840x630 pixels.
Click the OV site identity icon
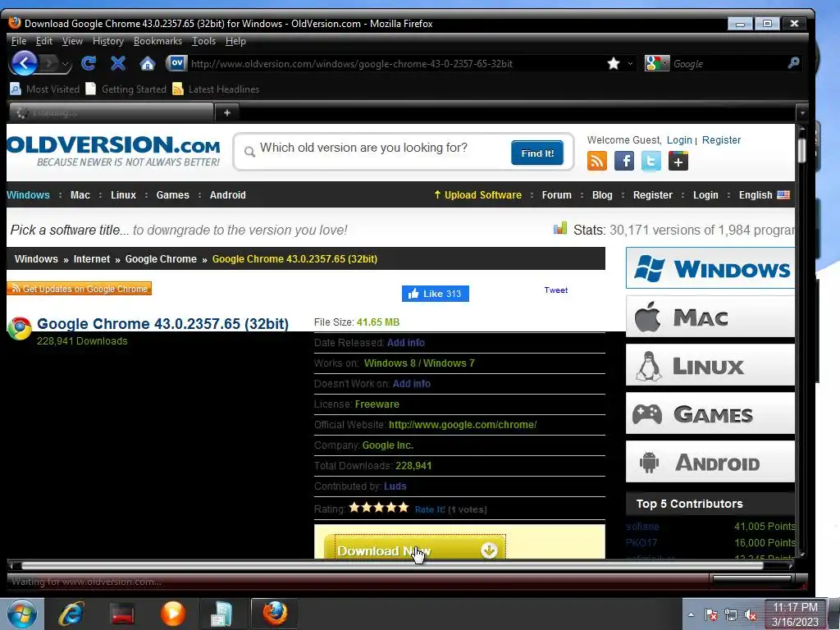coord(176,63)
